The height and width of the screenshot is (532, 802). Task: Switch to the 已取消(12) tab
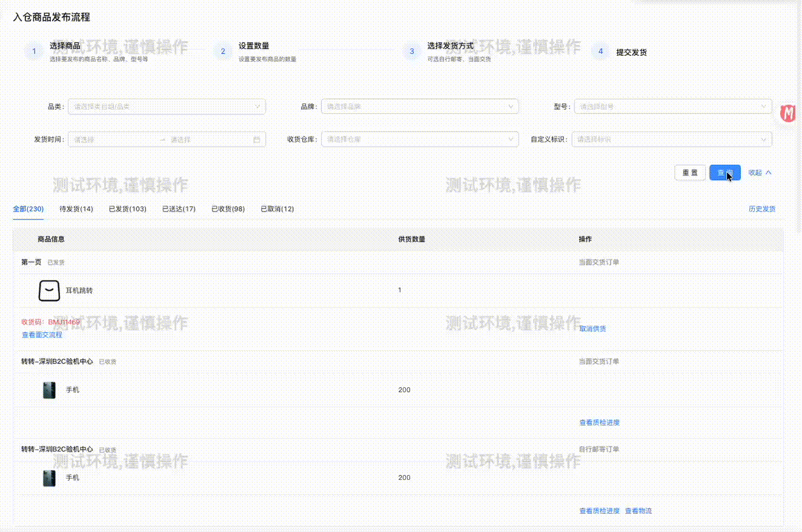(277, 208)
